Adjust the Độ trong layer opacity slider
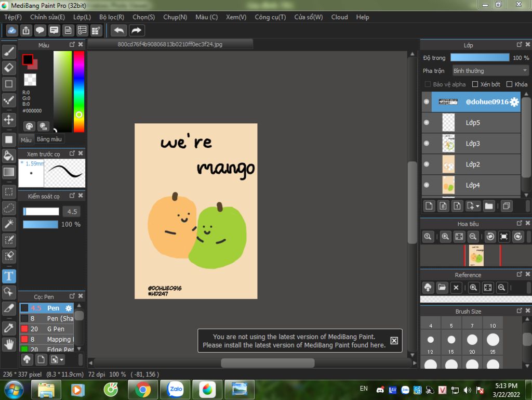The width and height of the screenshot is (532, 400). click(480, 57)
